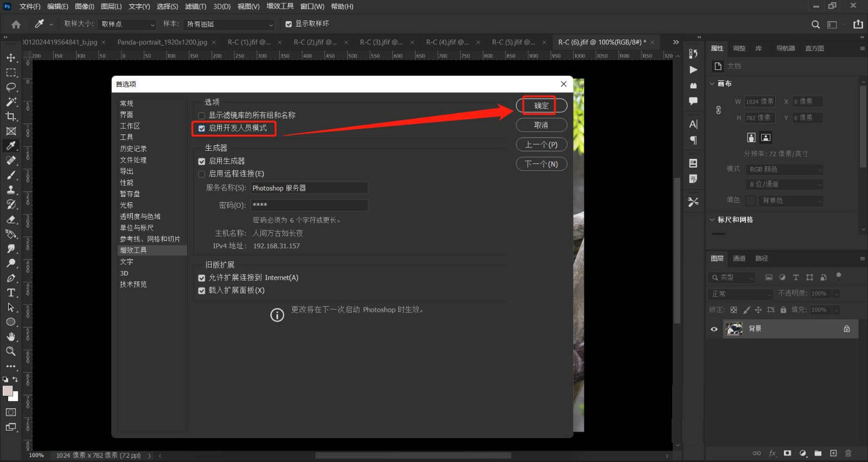Screen dimensions: 868x462
Task: Click the foreground color swatch
Action: 7,391
